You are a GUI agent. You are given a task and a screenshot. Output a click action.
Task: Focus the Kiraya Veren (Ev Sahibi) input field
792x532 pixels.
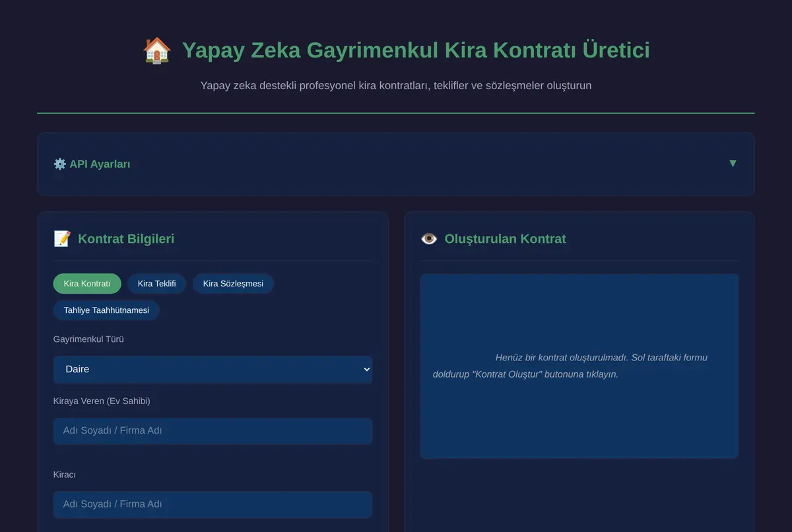click(213, 431)
